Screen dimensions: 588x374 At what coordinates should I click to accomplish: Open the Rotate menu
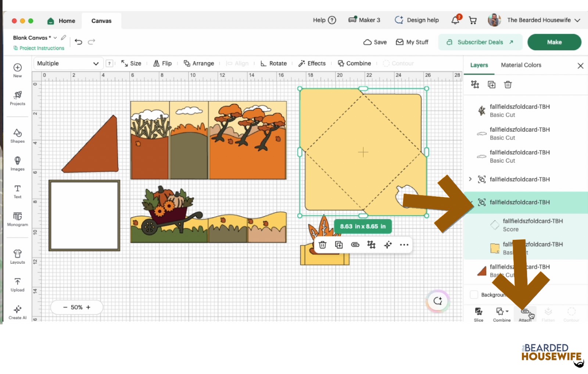[274, 63]
